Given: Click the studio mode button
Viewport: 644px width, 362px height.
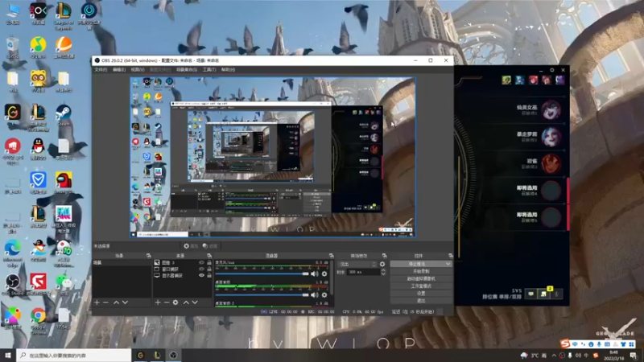Looking at the screenshot, I should tap(421, 286).
